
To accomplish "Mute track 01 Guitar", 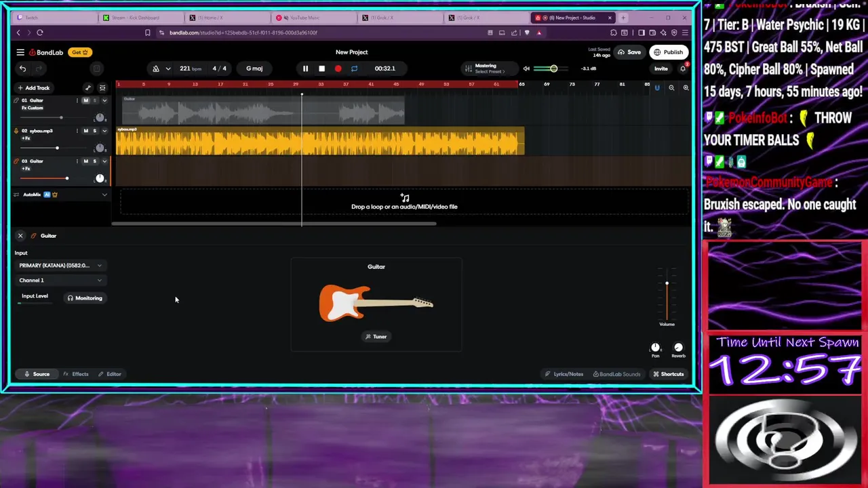I will point(85,100).
